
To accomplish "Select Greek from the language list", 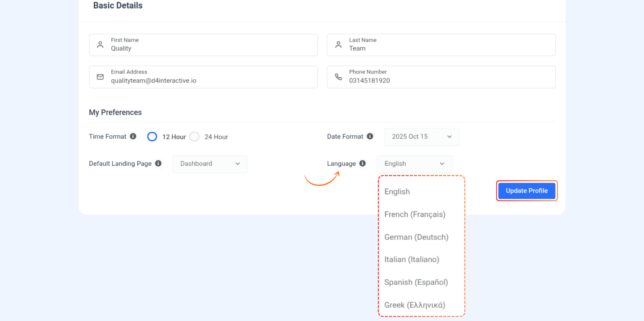I will 415,305.
